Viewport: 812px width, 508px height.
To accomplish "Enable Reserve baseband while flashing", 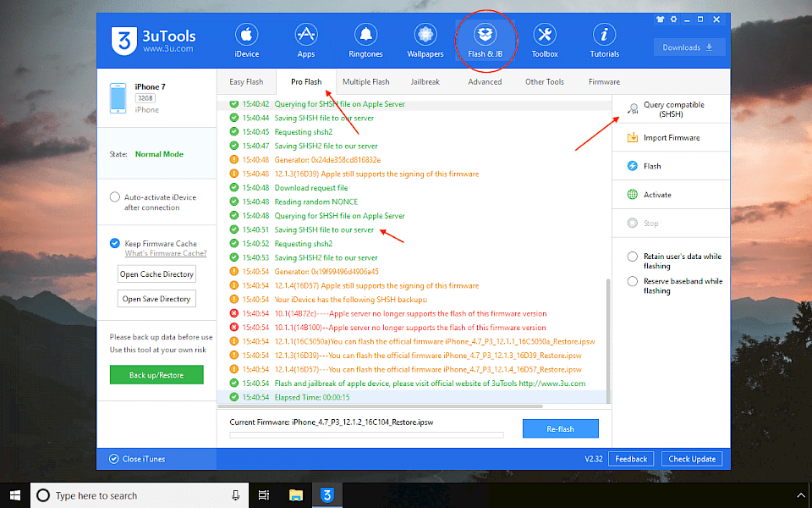I will tap(633, 281).
